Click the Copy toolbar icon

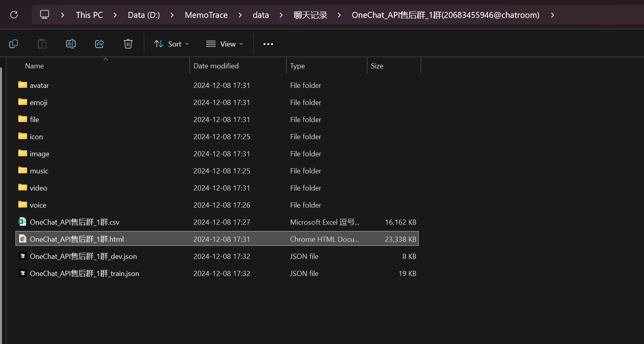14,44
